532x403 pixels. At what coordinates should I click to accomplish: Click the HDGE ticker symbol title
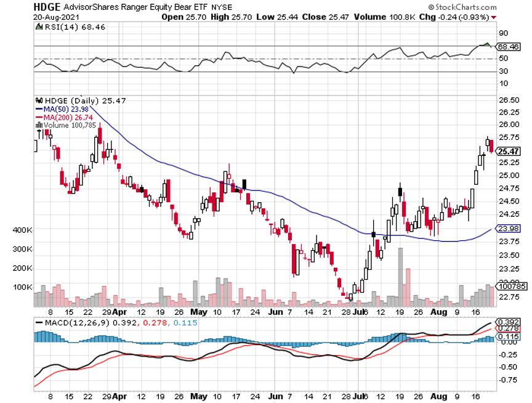[47, 7]
